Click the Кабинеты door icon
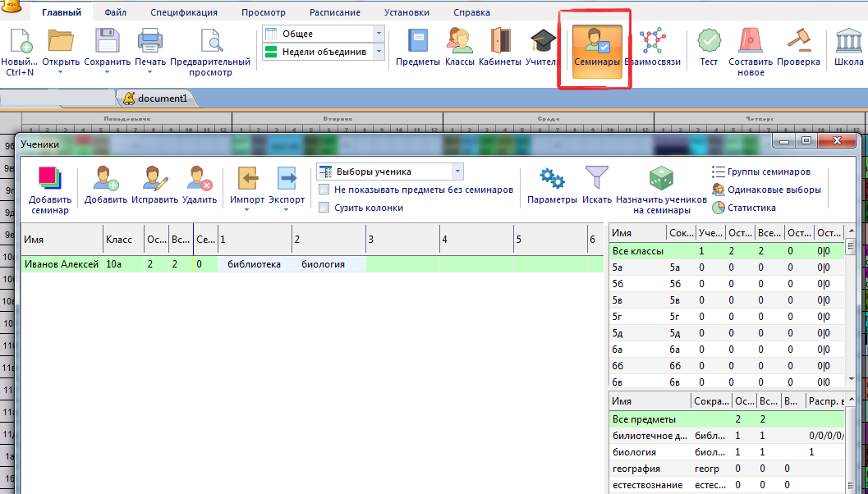Image resolution: width=868 pixels, height=494 pixels. click(x=500, y=41)
